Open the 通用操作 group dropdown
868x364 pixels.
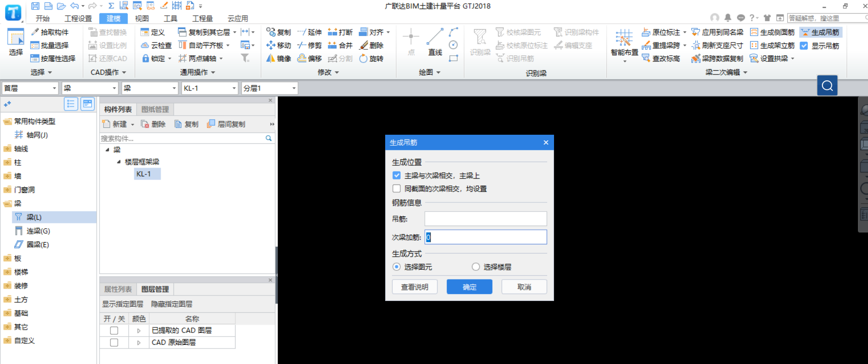pyautogui.click(x=213, y=73)
